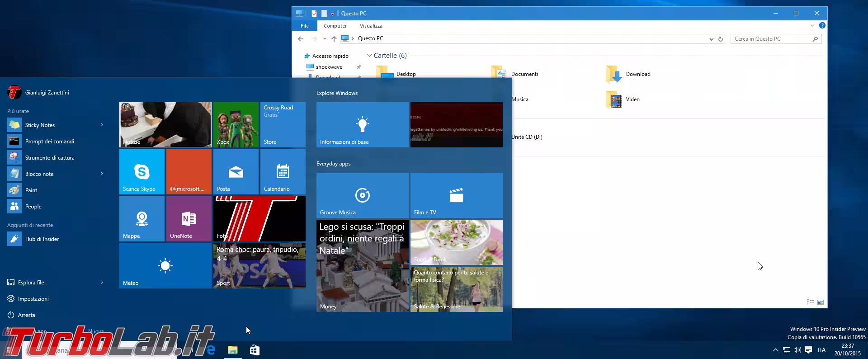Go up one level in Explorer
The image size is (868, 359).
pos(334,39)
